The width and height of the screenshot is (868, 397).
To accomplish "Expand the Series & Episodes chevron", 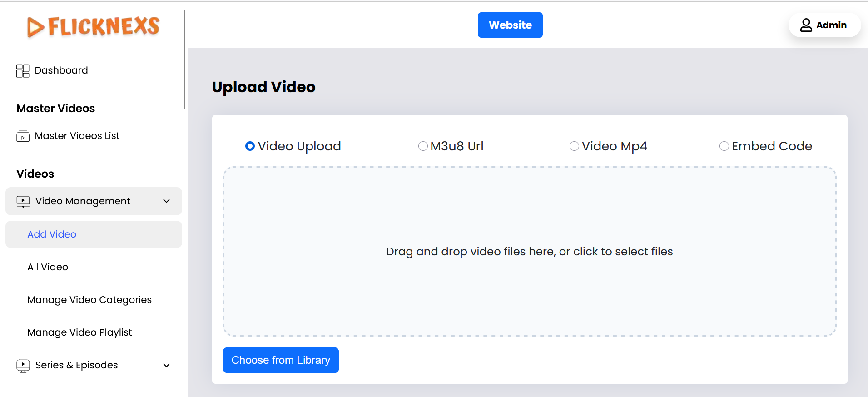I will tap(167, 366).
